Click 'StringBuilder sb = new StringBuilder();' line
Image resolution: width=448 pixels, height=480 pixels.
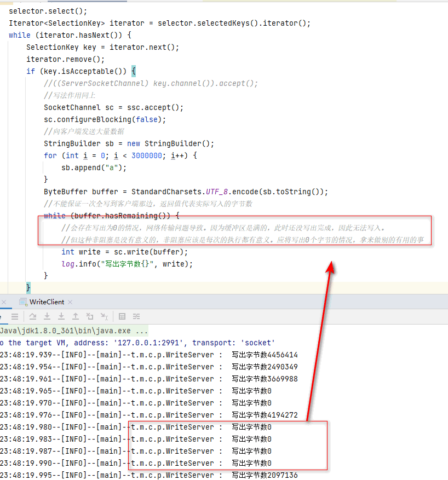129,144
